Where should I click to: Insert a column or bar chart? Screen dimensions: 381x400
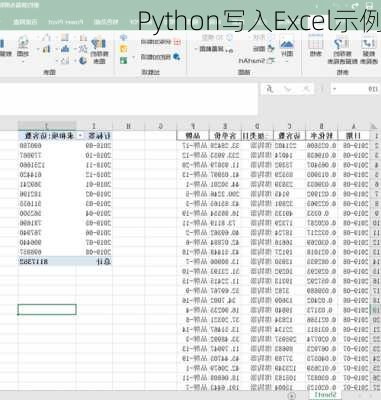[x=83, y=38]
